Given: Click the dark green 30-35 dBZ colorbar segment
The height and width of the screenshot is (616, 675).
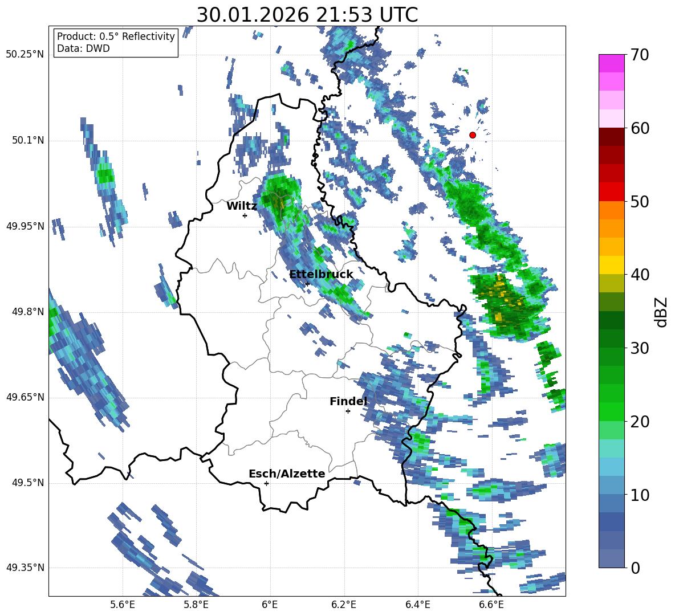Looking at the screenshot, I should (611, 320).
